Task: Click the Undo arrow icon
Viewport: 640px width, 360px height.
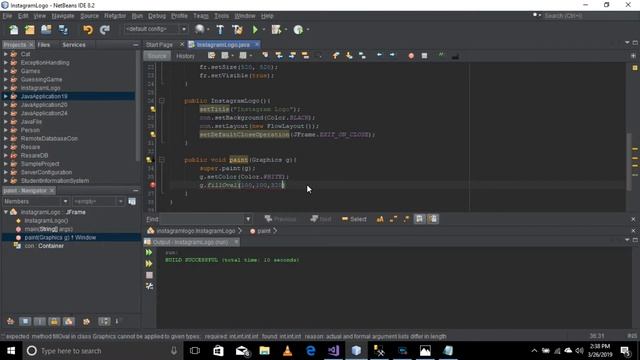Action: click(88, 30)
